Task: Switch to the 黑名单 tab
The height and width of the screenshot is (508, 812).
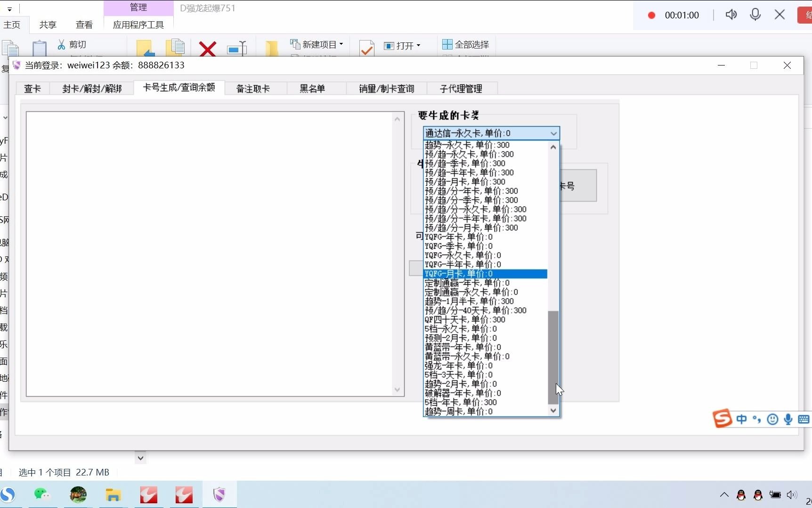Action: (313, 89)
